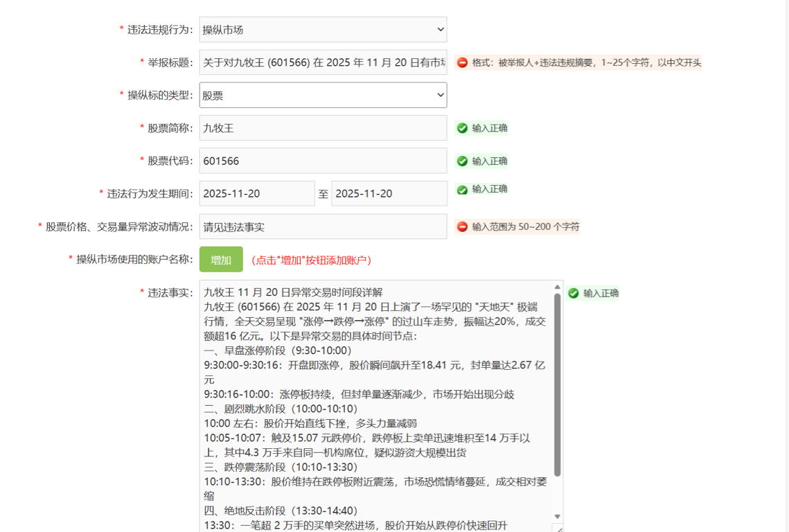
Task: Click the 股票价格、交易量异常波动情况 input field
Action: (323, 227)
